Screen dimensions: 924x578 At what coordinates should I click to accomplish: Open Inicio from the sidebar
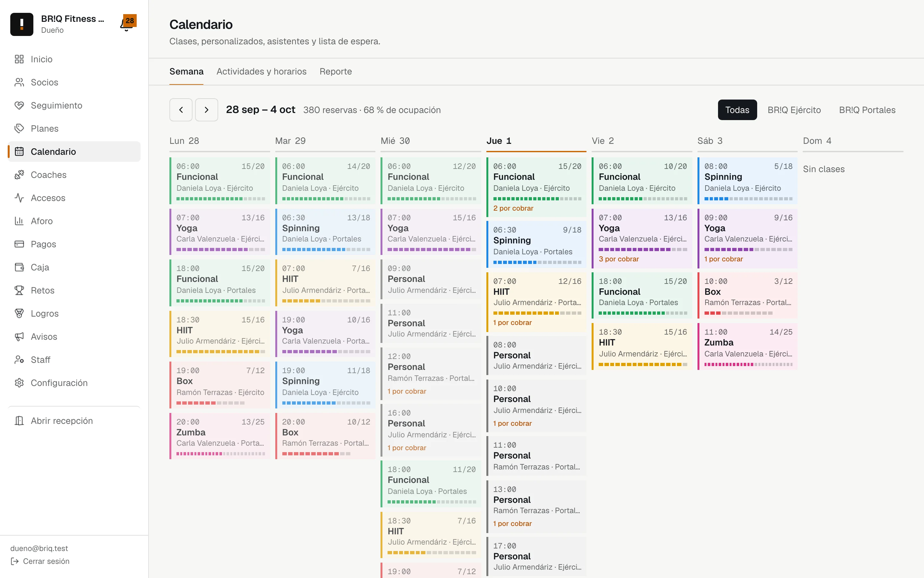click(x=74, y=59)
